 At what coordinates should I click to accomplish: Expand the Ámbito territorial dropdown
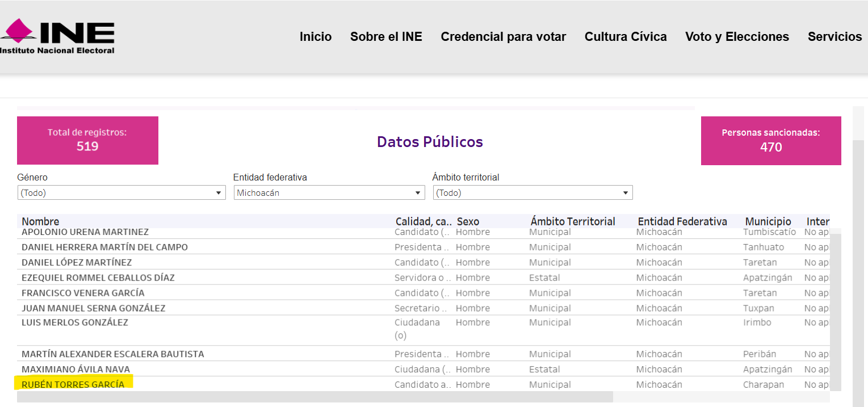click(x=532, y=193)
